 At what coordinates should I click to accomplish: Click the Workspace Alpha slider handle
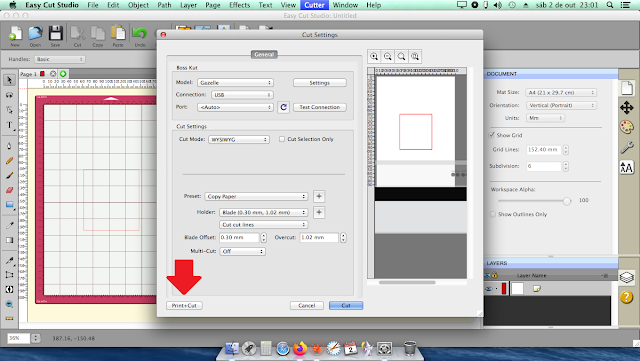point(567,201)
